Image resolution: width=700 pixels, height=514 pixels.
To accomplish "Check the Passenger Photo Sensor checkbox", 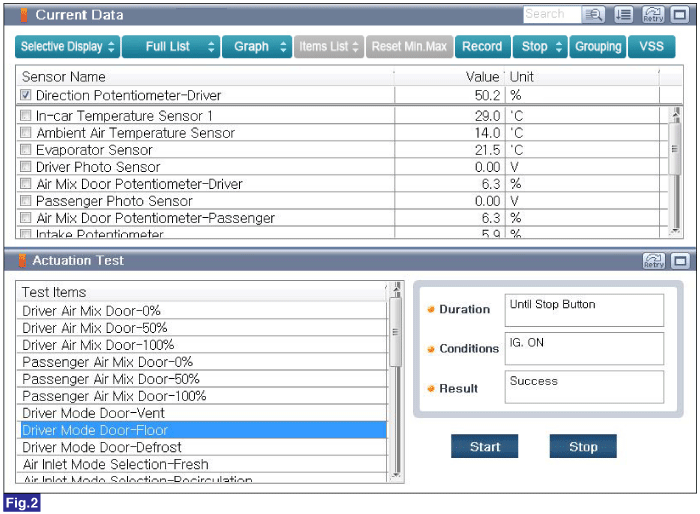I will coord(25,201).
